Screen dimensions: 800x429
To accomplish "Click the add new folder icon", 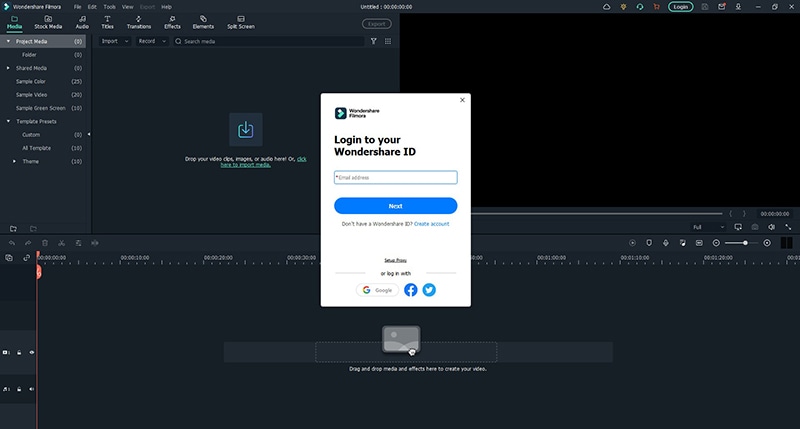I will point(13,229).
